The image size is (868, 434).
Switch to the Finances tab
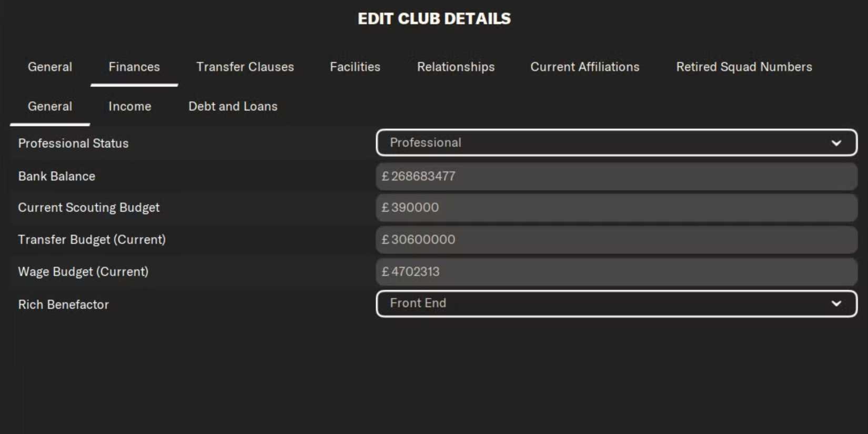point(134,67)
